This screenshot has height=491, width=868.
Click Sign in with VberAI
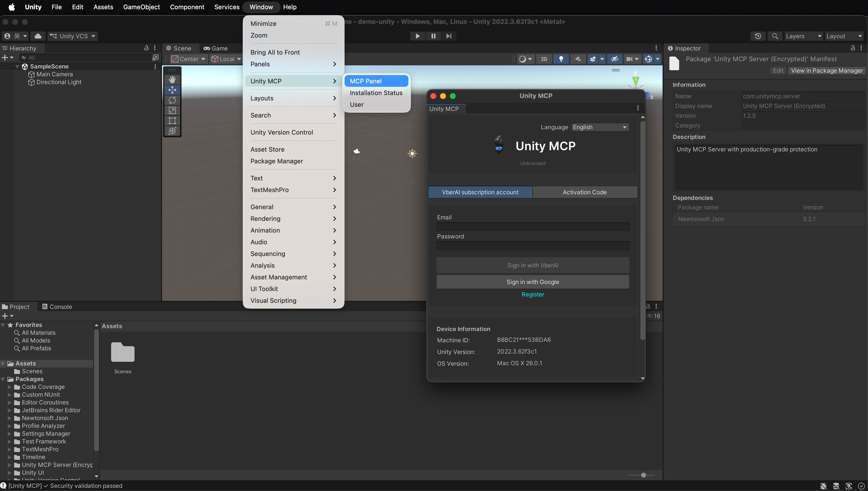click(x=533, y=265)
